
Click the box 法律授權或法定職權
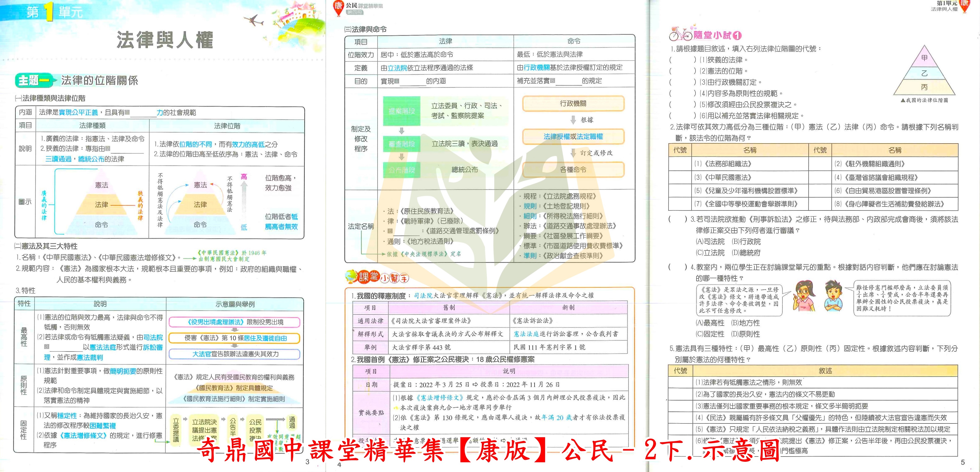pos(573,136)
